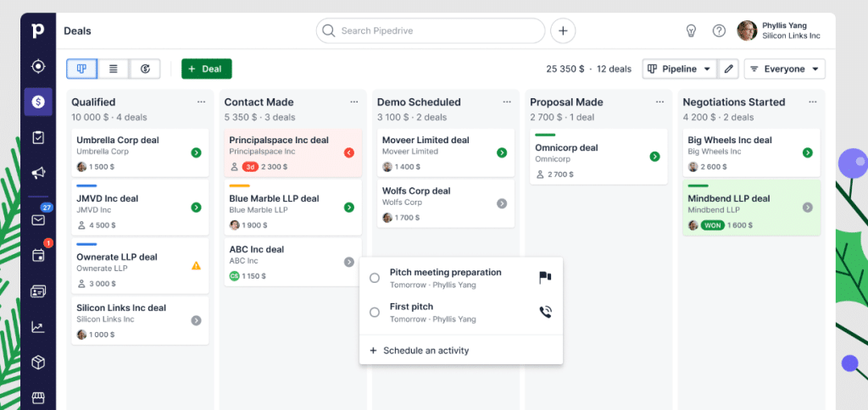Click grey arrow on Wolfs Corp deal

click(x=502, y=203)
